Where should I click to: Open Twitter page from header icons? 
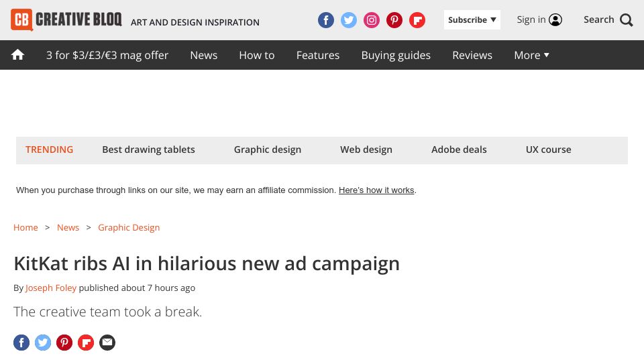pyautogui.click(x=349, y=20)
